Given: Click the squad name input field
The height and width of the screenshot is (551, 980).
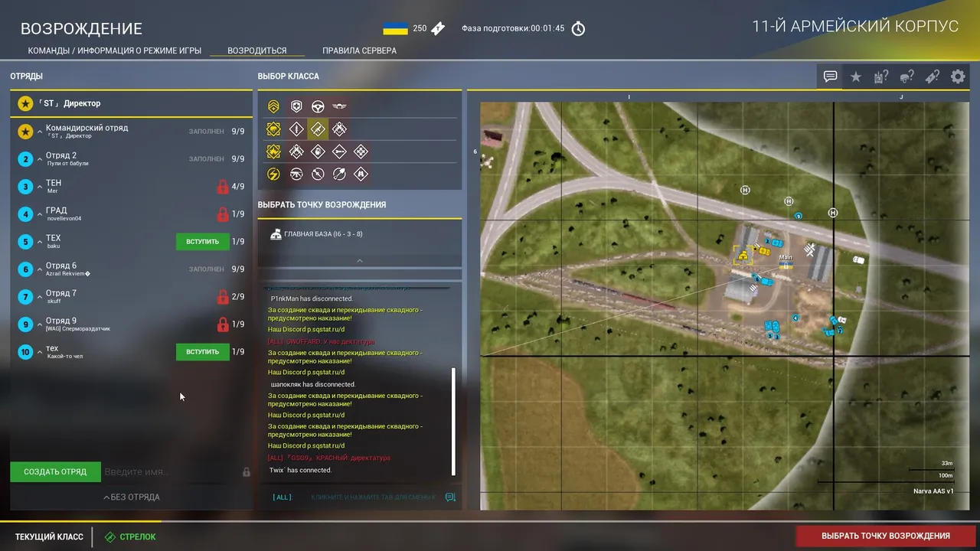Looking at the screenshot, I should point(171,472).
